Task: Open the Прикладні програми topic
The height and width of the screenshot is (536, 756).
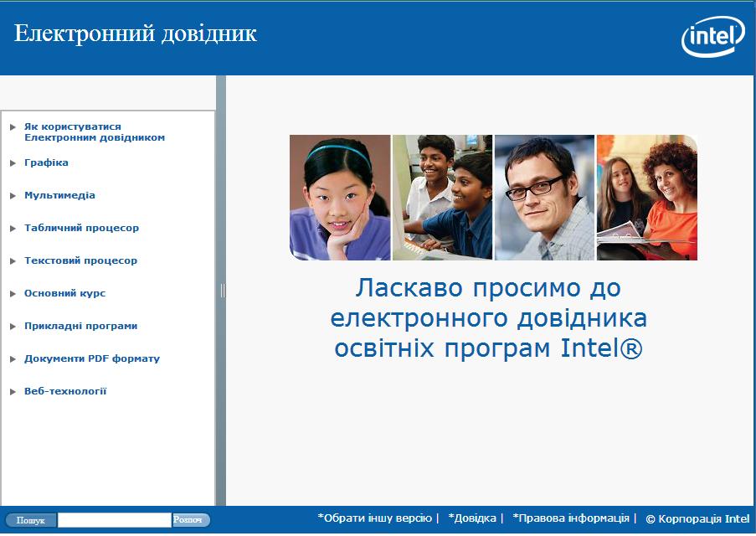Action: tap(80, 326)
